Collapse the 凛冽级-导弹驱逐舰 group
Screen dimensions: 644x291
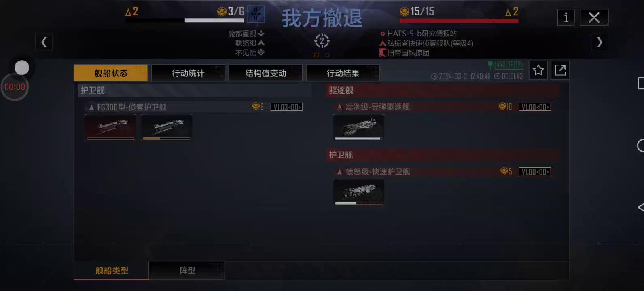[x=339, y=108]
